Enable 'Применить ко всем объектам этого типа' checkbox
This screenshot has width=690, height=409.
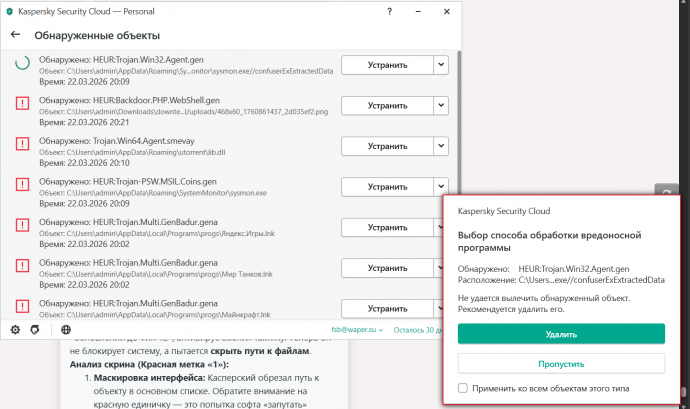pyautogui.click(x=463, y=388)
